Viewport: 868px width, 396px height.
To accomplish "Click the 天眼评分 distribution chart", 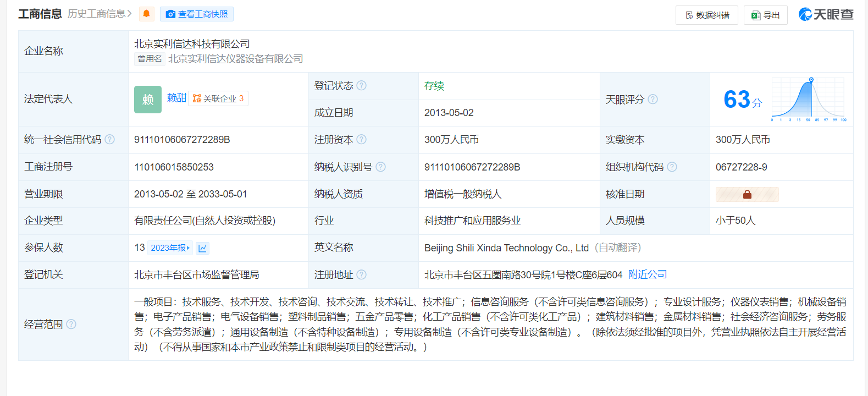I will coord(808,100).
